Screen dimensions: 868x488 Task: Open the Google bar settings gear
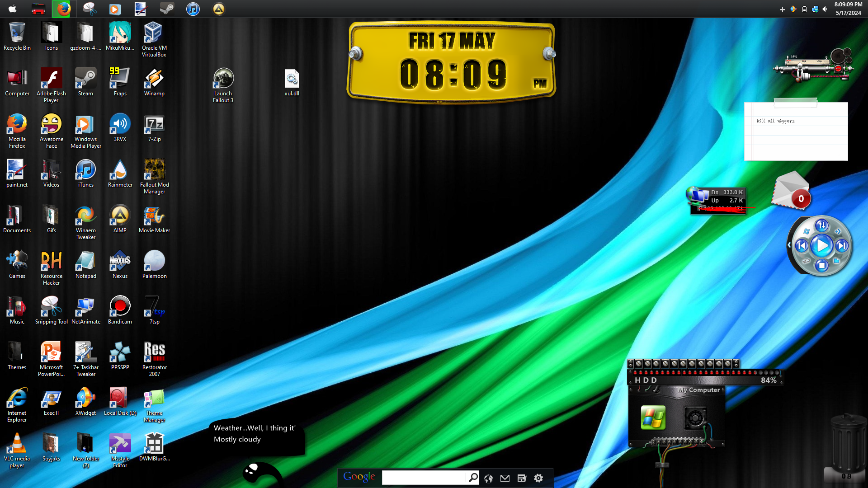click(538, 478)
